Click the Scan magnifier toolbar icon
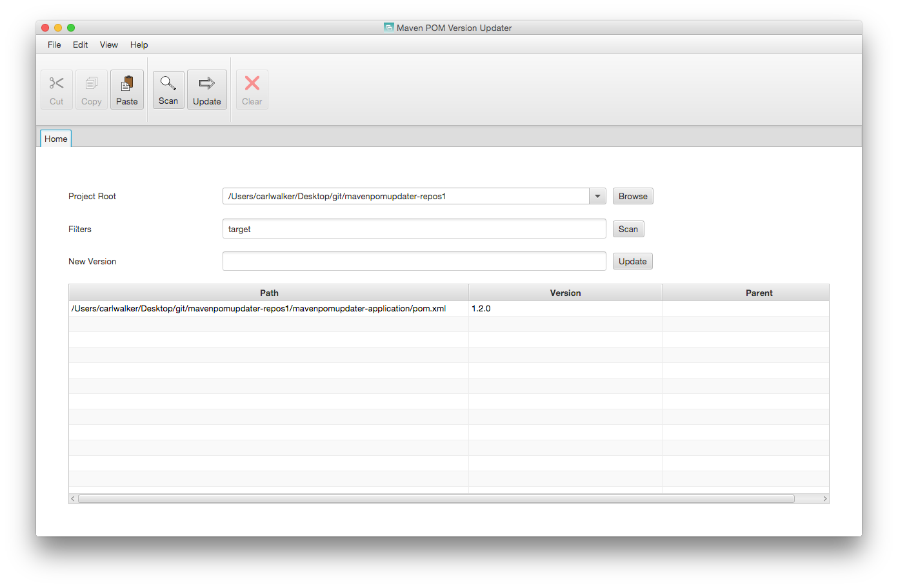This screenshot has height=588, width=898. (168, 90)
